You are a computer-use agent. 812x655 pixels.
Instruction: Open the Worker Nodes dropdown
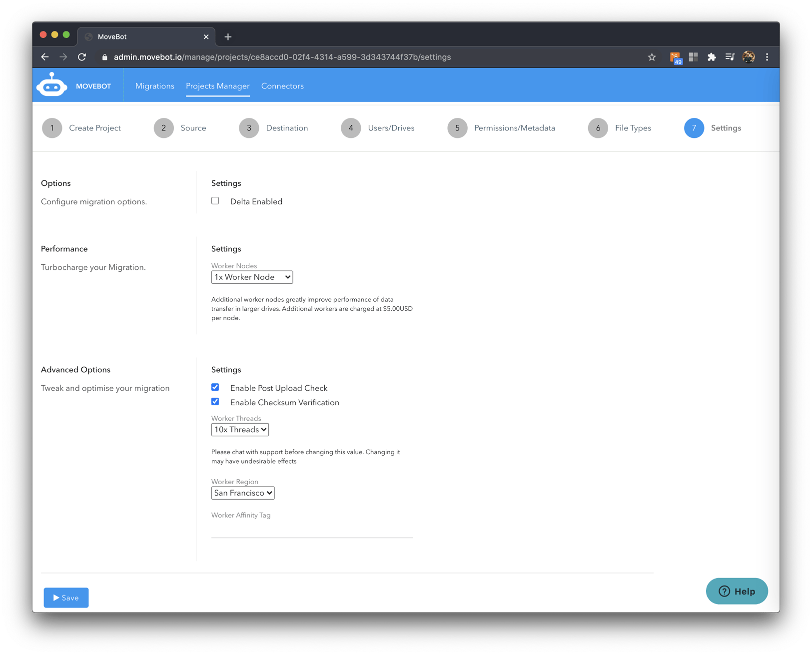[252, 277]
